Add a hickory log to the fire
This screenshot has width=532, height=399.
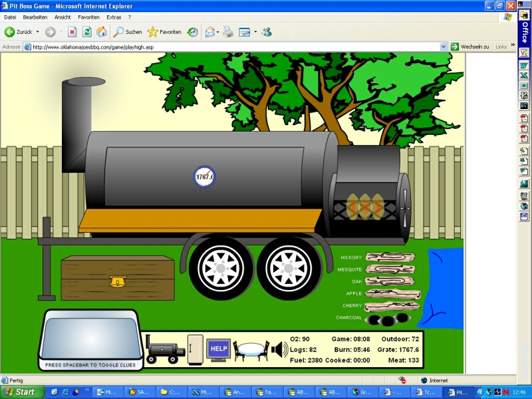[x=390, y=257]
